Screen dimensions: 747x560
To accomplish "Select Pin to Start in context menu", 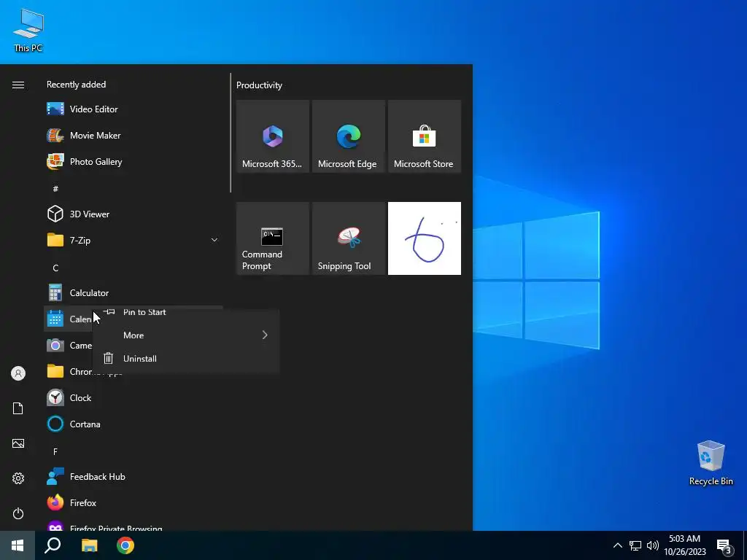I will (x=186, y=312).
